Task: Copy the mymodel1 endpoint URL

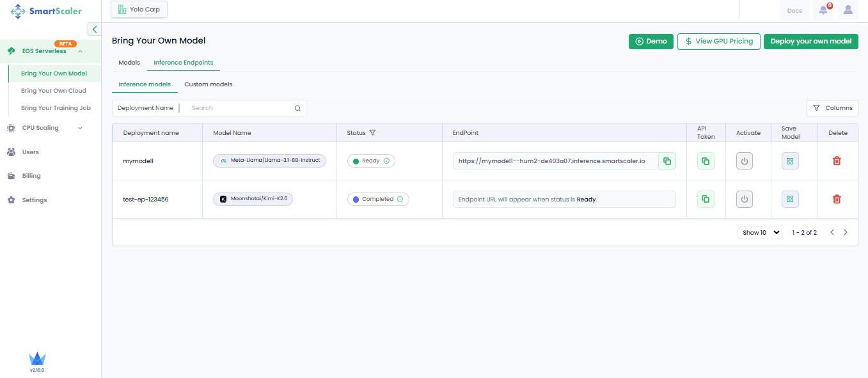Action: click(x=667, y=161)
